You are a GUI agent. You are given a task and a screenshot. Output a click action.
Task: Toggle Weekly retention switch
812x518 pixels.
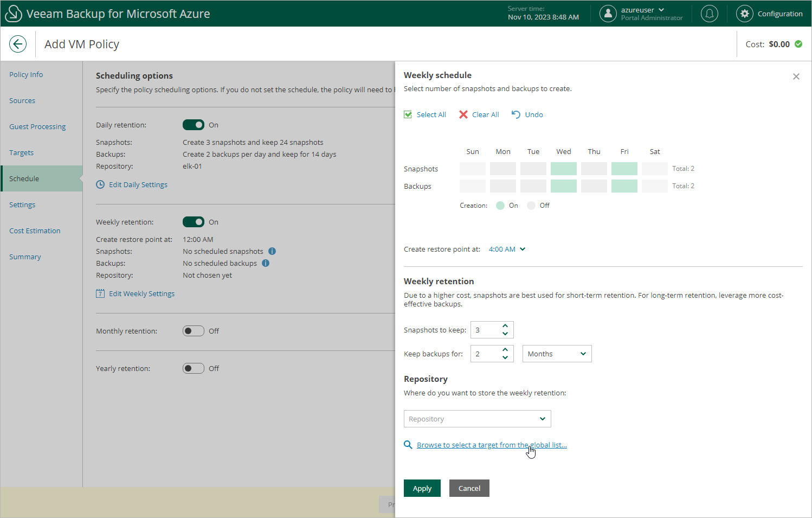click(194, 222)
